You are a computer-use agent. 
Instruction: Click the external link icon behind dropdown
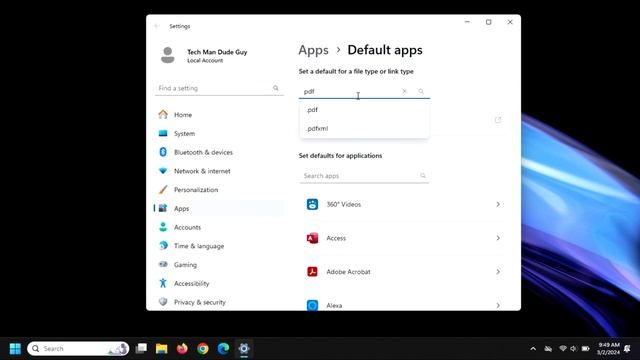(x=498, y=120)
